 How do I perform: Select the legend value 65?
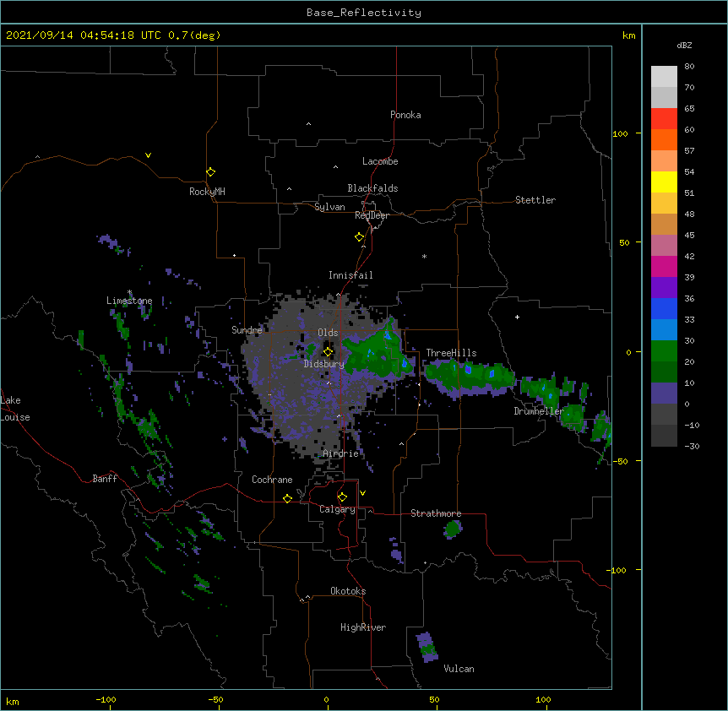coord(689,108)
